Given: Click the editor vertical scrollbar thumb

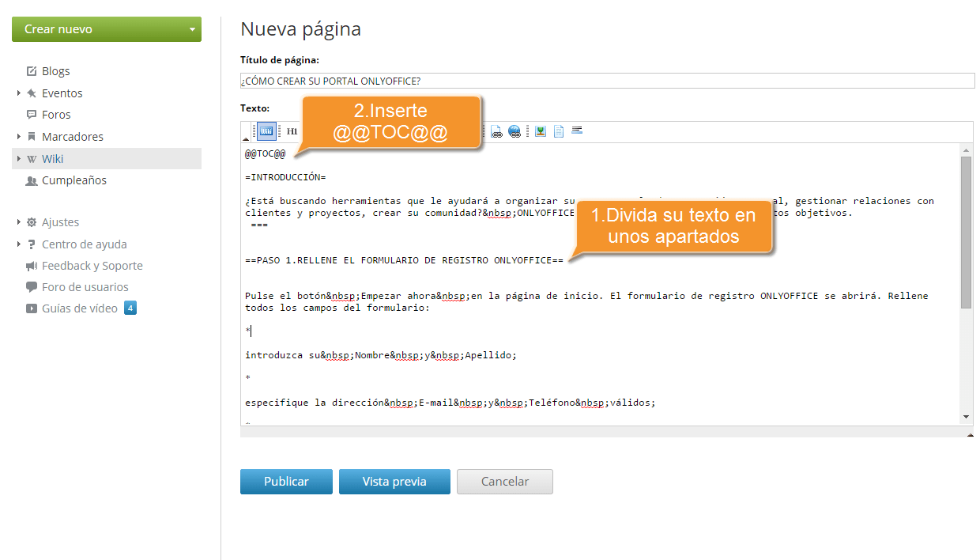Looking at the screenshot, I should [x=966, y=232].
